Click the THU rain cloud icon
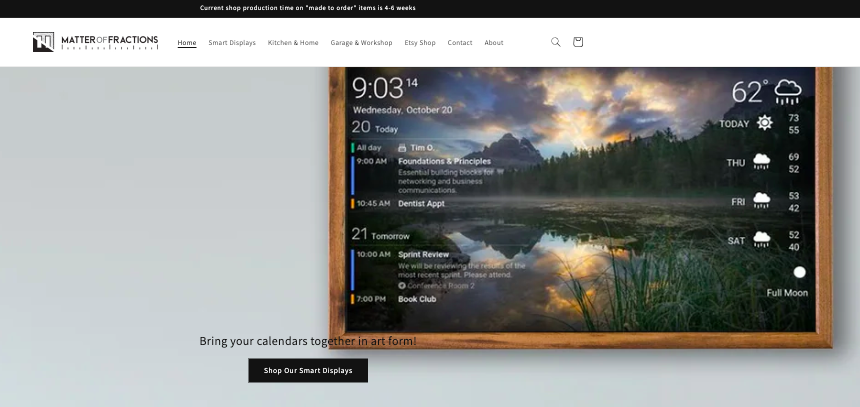Viewport: 860px width, 407px height. (762, 162)
